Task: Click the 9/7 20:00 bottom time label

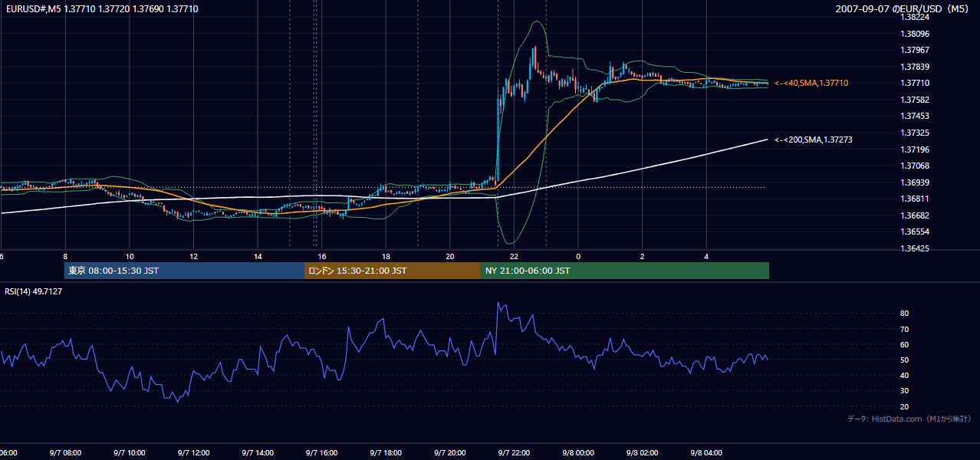Action: click(450, 453)
